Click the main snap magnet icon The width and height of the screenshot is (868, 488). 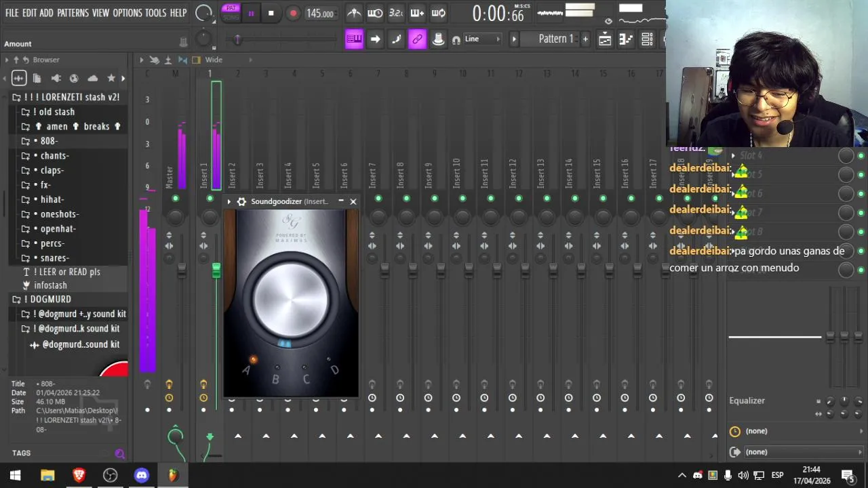pyautogui.click(x=456, y=40)
